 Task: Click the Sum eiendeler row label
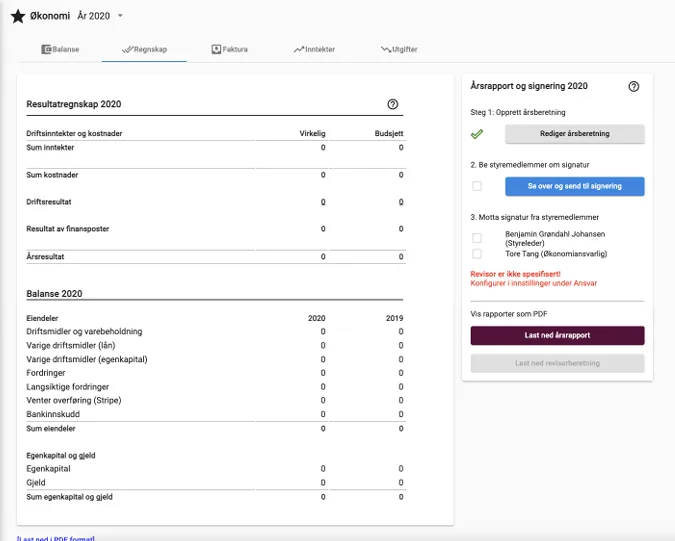click(51, 429)
